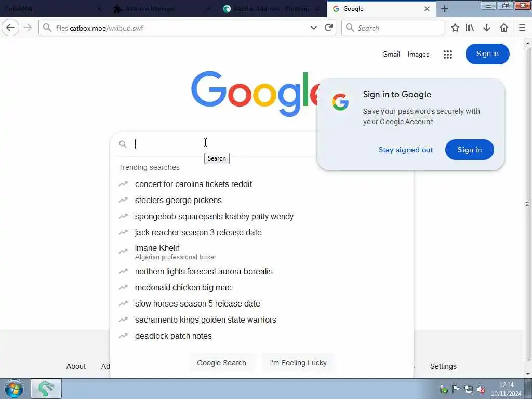Open the Windows Start orb
The width and height of the screenshot is (532, 399).
(x=14, y=389)
